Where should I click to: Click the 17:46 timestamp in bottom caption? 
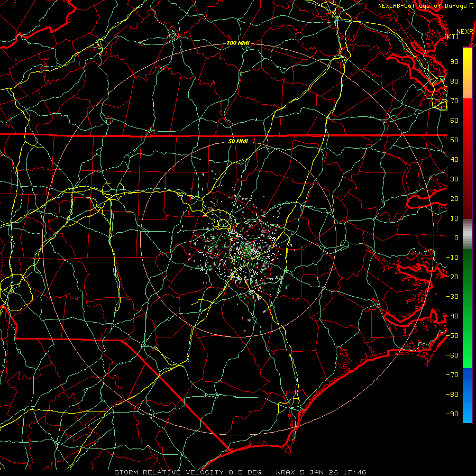(354, 472)
